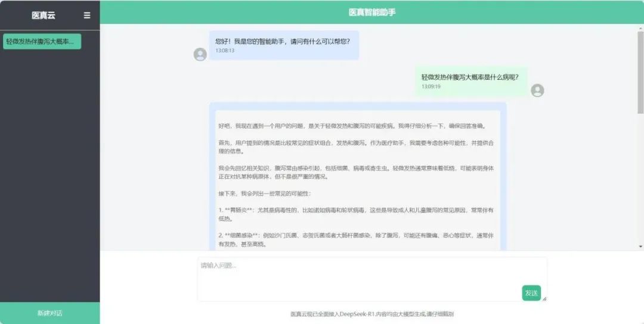Click the 新建对话 button
644x324 pixels.
tap(49, 313)
